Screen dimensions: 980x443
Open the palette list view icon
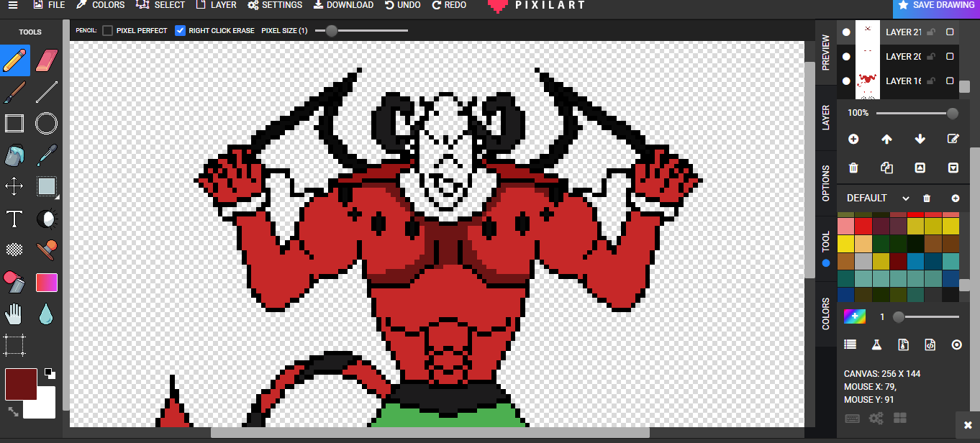[850, 345]
